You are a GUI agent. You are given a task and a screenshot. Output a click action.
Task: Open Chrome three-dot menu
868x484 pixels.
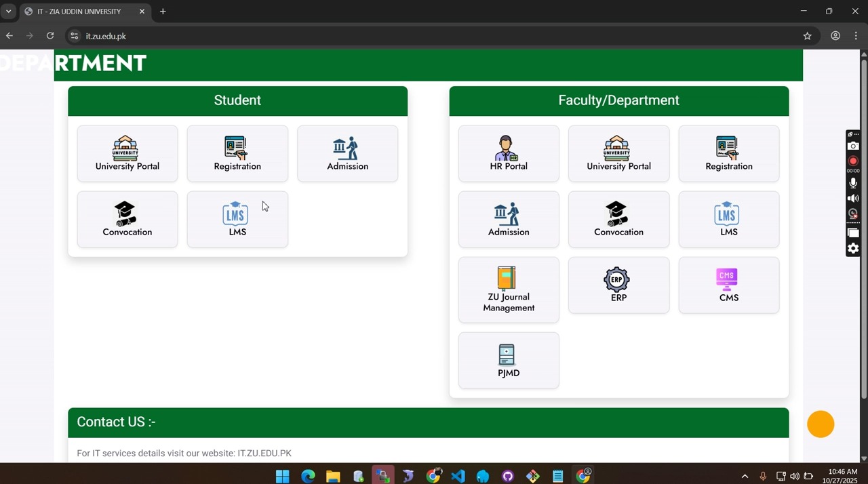(856, 36)
